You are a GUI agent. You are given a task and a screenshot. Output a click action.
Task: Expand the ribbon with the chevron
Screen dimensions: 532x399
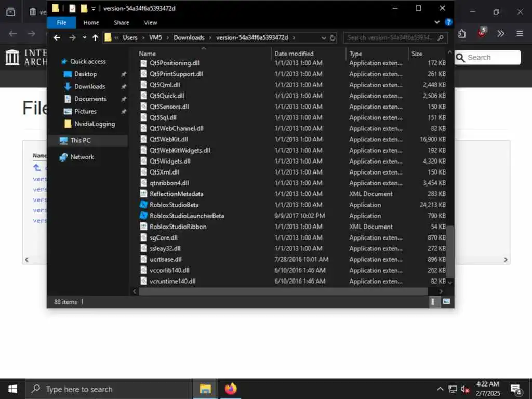437,22
